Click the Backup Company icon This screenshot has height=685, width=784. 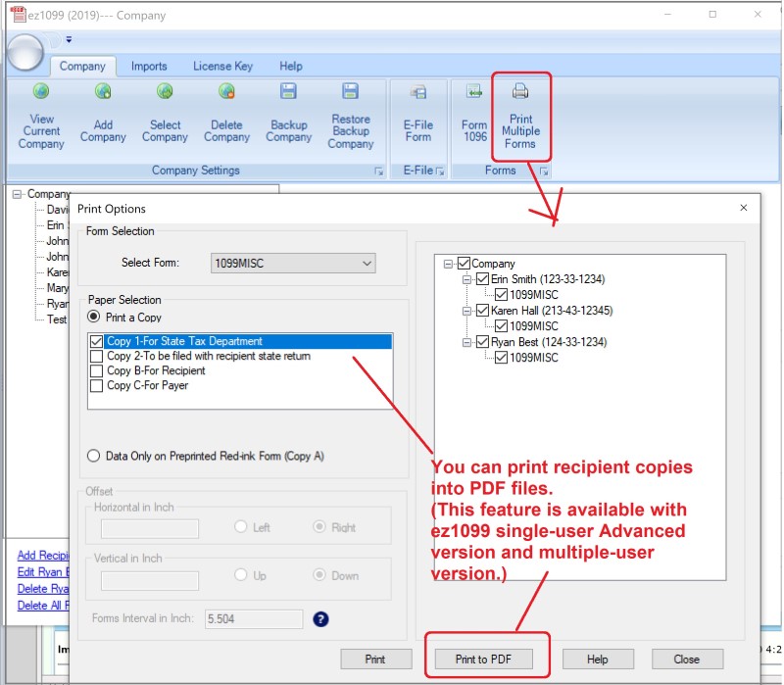coord(288,93)
